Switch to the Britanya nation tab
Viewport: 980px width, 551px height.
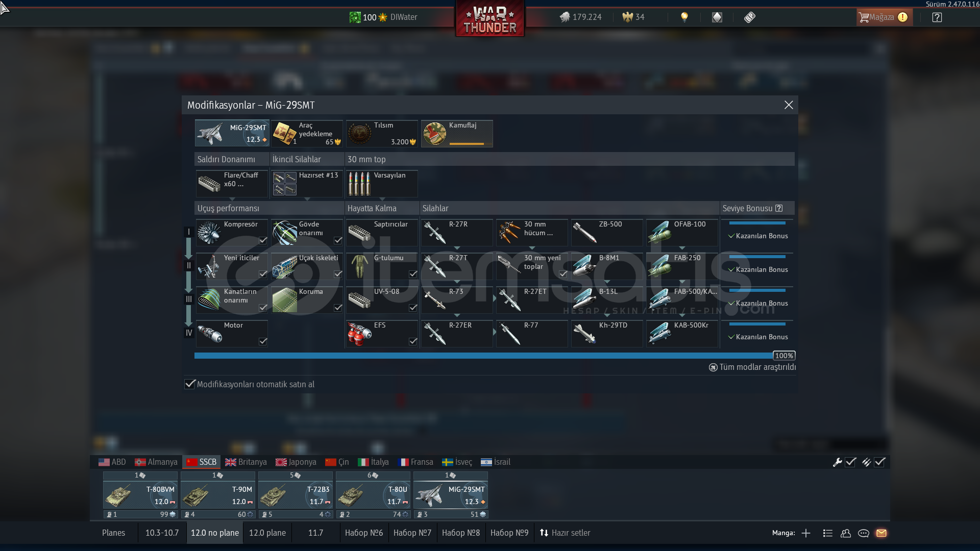(246, 462)
